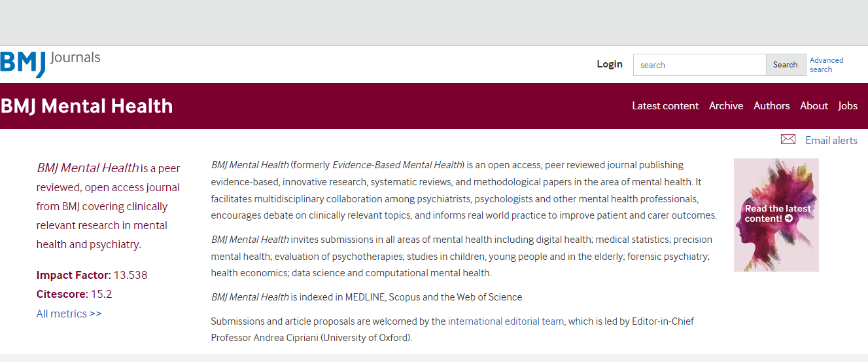
Task: Open All metrics link
Action: [69, 314]
